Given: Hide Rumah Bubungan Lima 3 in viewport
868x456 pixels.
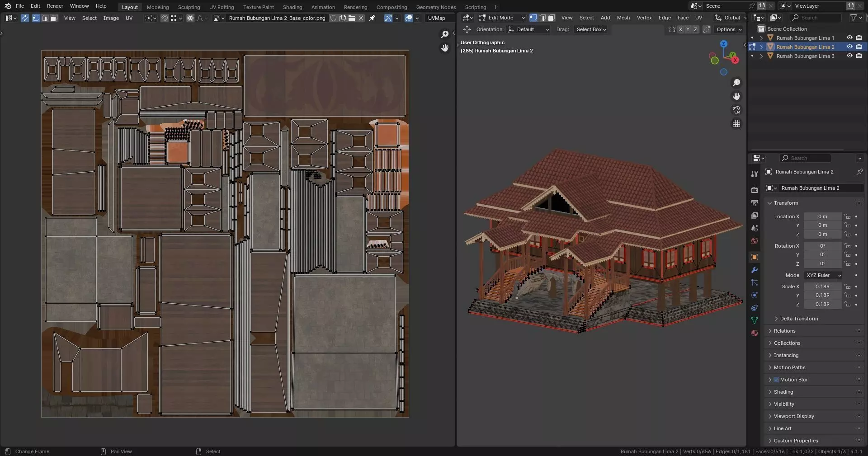Looking at the screenshot, I should [x=849, y=56].
